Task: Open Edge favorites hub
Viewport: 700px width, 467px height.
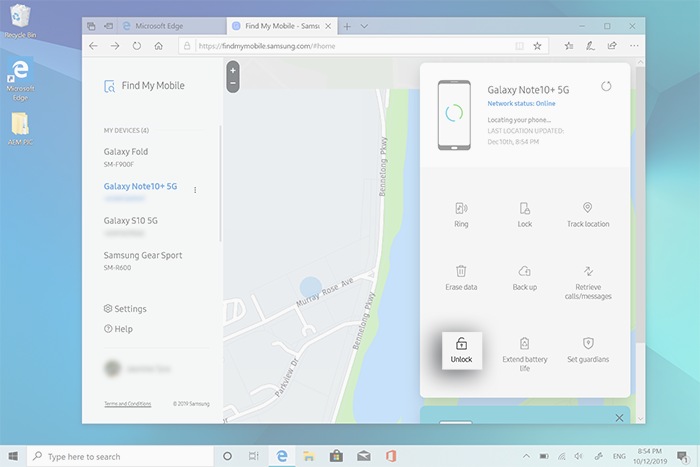Action: [569, 46]
